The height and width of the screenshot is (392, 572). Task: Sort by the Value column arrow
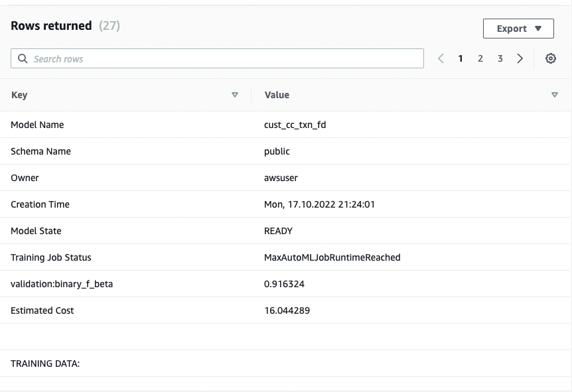pyautogui.click(x=555, y=95)
